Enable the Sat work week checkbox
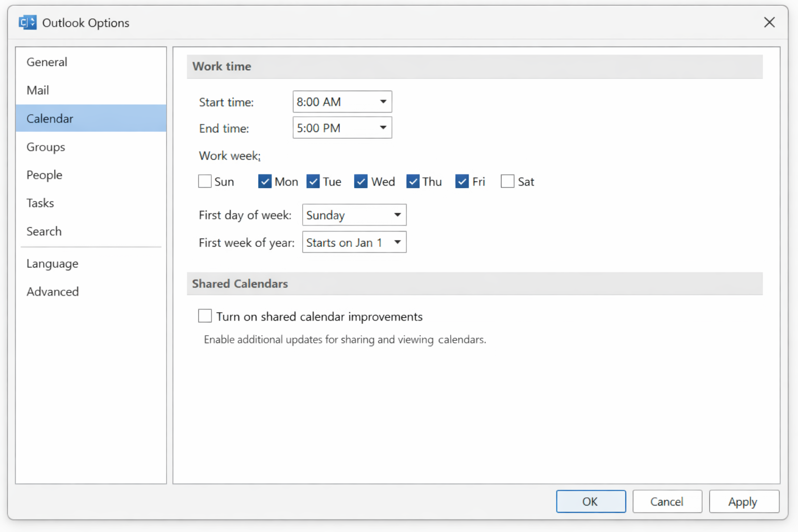 coord(508,181)
